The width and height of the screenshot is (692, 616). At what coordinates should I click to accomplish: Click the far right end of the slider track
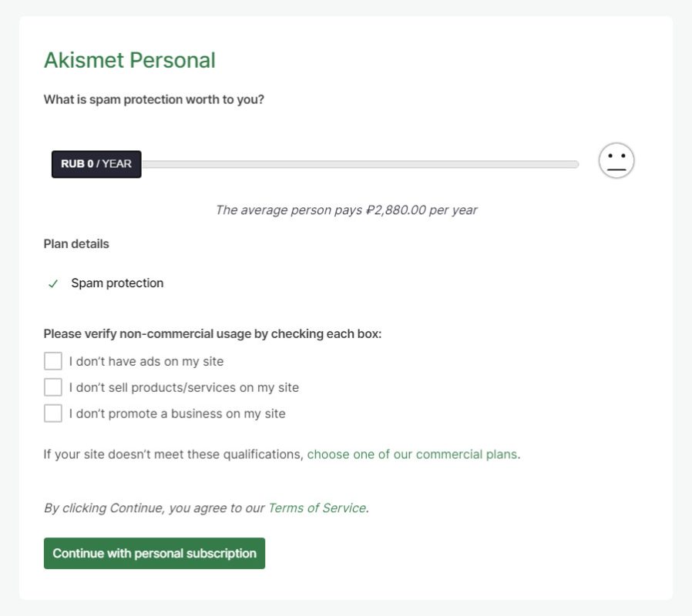[x=574, y=164]
